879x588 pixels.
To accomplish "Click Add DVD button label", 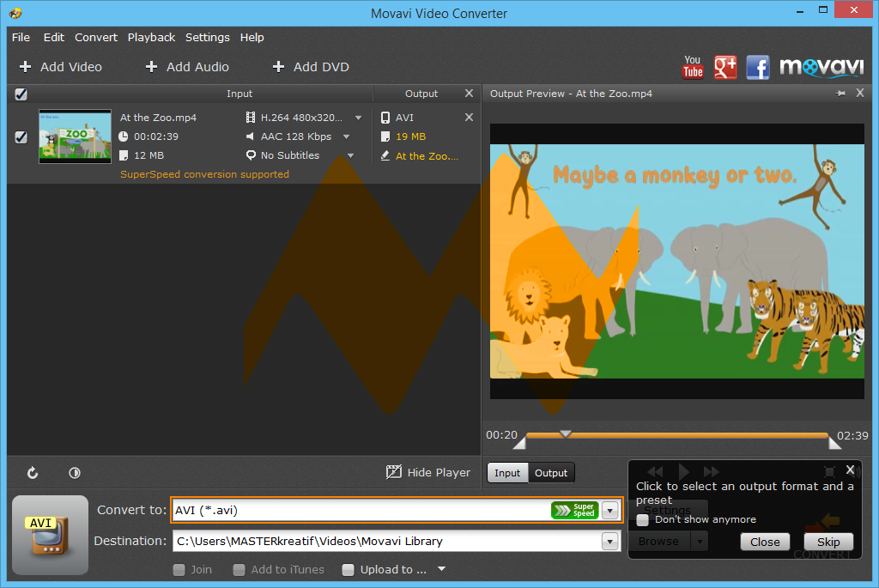I will (321, 67).
